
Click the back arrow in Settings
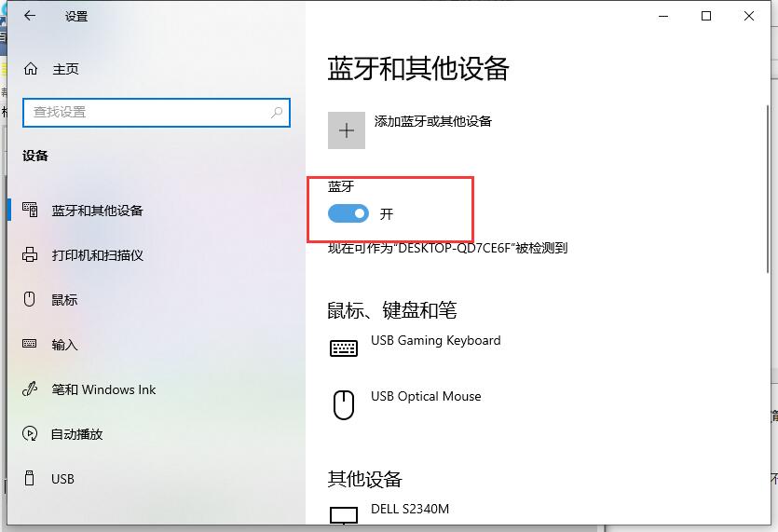coord(30,16)
